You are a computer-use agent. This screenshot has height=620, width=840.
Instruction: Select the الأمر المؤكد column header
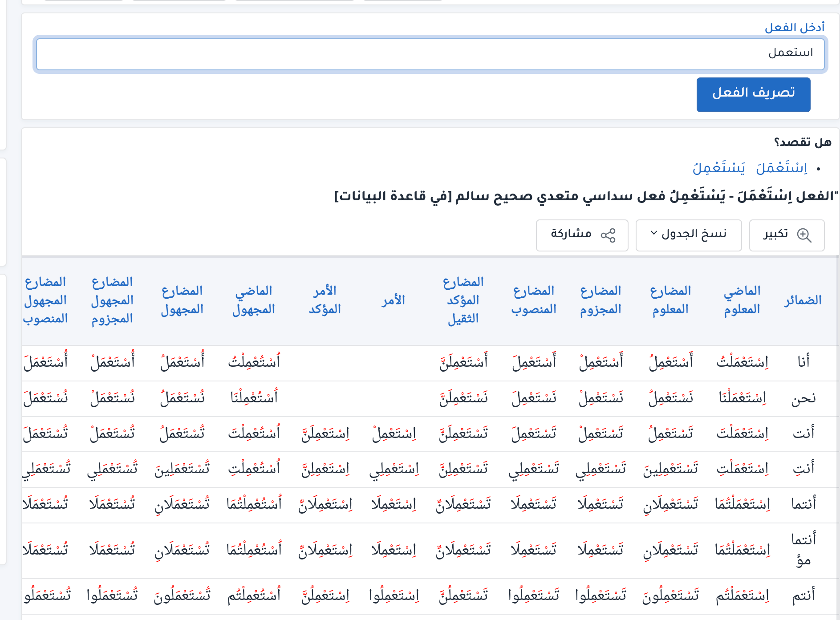click(x=325, y=300)
